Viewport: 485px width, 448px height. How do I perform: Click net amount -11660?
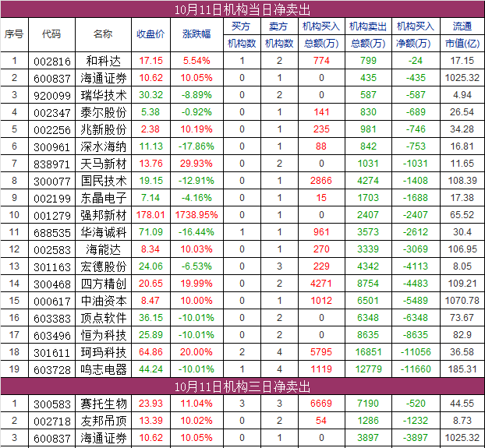tap(416, 369)
